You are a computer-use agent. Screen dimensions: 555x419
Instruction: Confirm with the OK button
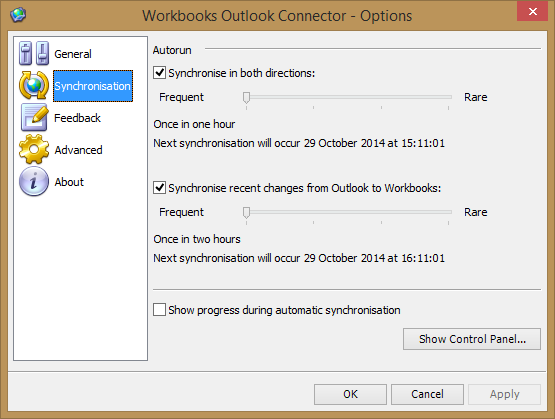click(x=350, y=394)
